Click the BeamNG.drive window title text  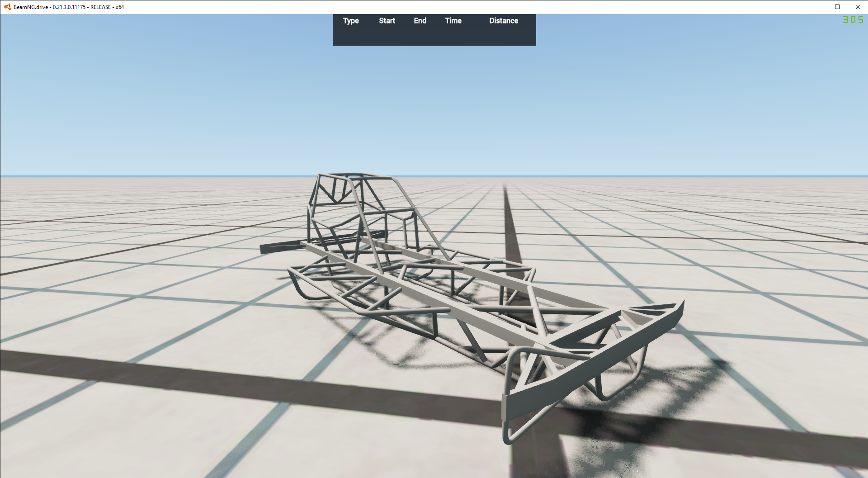69,7
